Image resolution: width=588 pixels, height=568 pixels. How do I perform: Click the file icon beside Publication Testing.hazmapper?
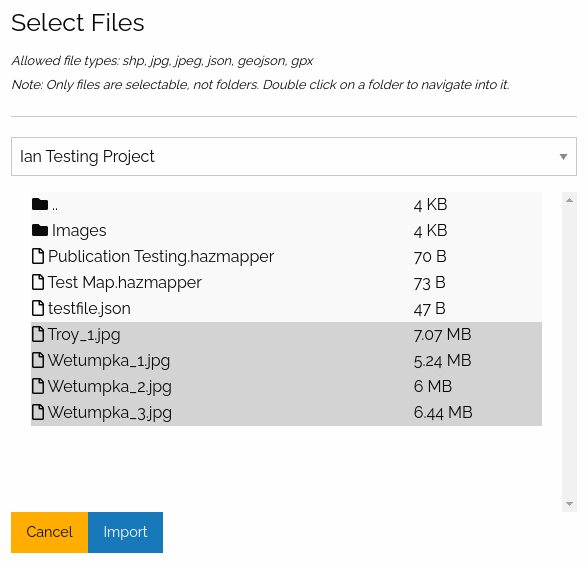point(38,256)
